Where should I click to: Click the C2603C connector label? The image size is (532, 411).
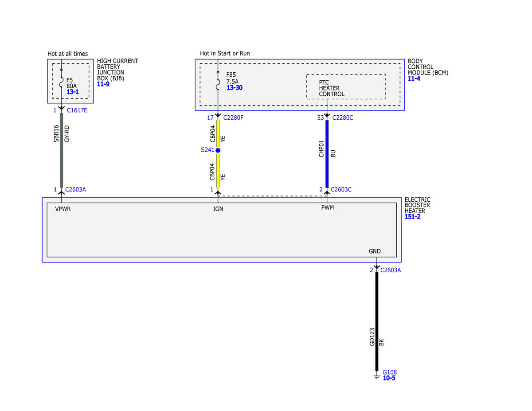pyautogui.click(x=341, y=189)
